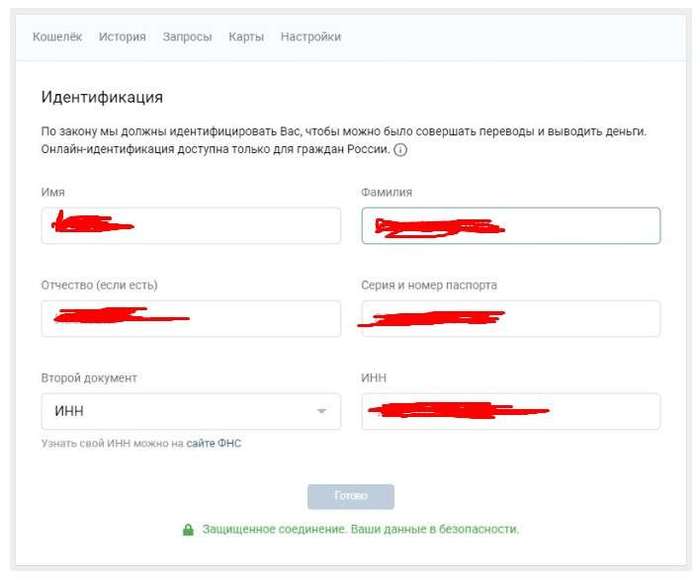This screenshot has width=700, height=581.
Task: Click the Второй документ label
Action: (89, 378)
